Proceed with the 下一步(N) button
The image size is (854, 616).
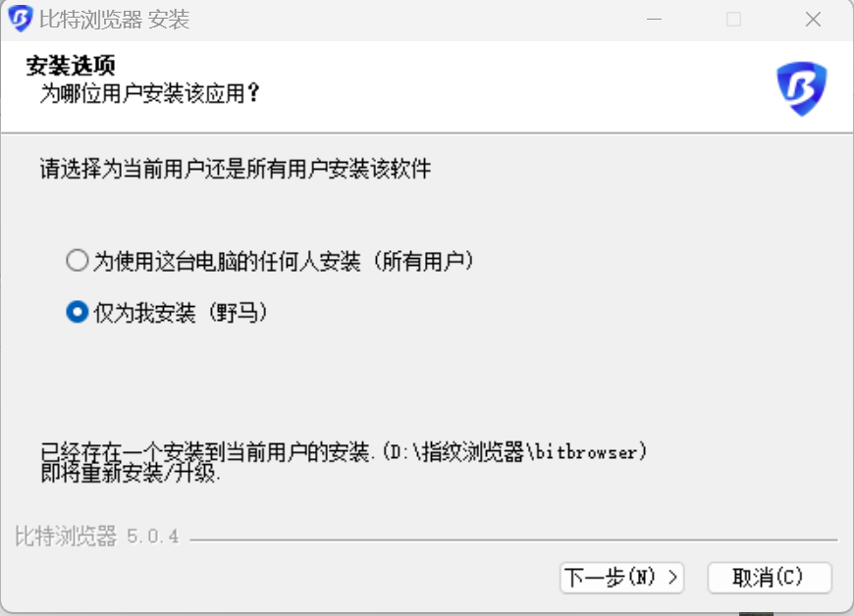[621, 577]
